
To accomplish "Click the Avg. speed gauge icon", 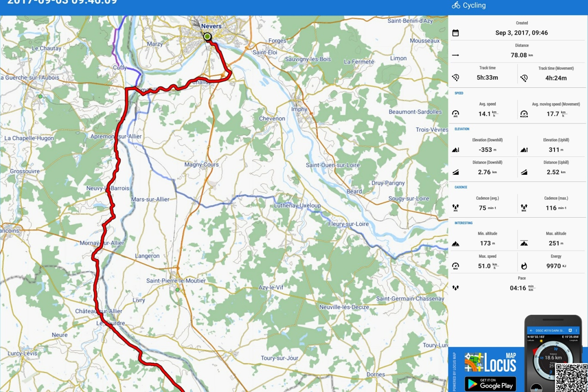I will (455, 114).
